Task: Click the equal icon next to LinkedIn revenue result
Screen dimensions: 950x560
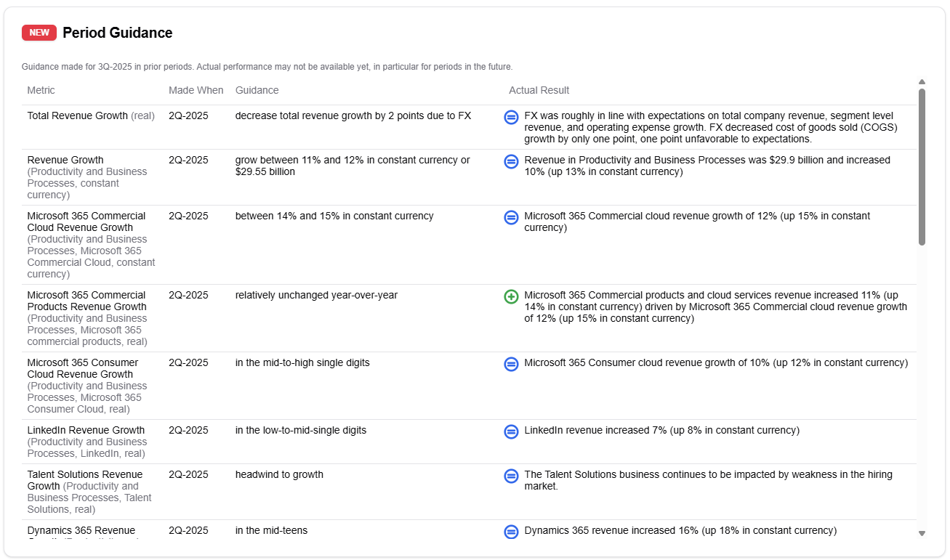Action: click(x=511, y=431)
